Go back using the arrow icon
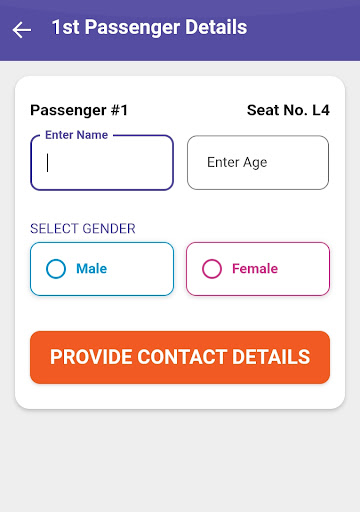360x512 pixels. click(22, 30)
